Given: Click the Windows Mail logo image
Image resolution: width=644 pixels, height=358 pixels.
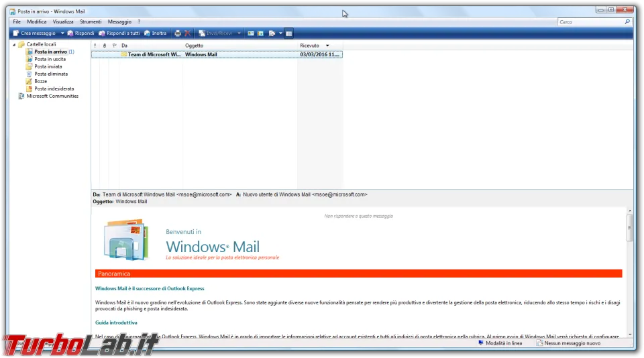Looking at the screenshot, I should 127,240.
